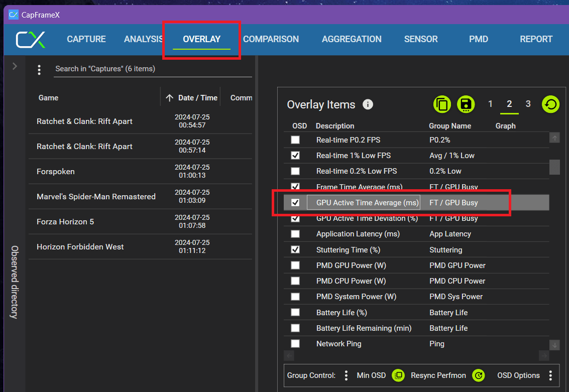569x392 pixels.
Task: Enable the PMD System Power (W) checkbox
Action: [x=295, y=296]
